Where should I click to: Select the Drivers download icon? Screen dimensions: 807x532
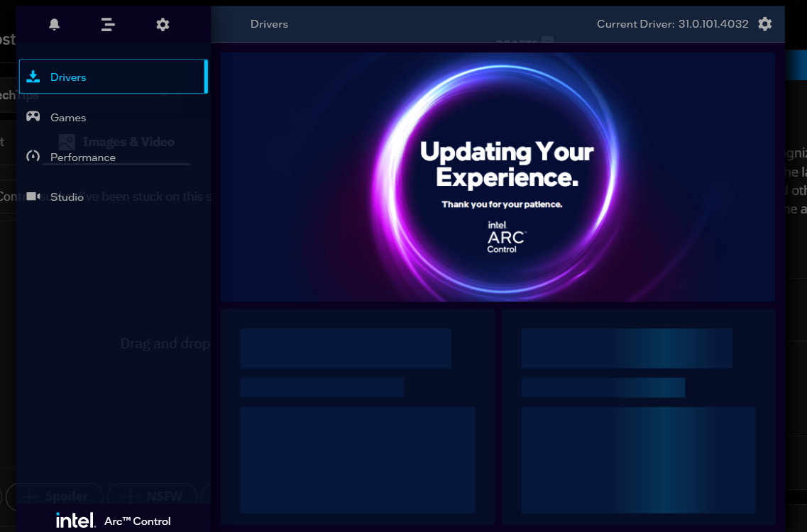click(x=33, y=77)
